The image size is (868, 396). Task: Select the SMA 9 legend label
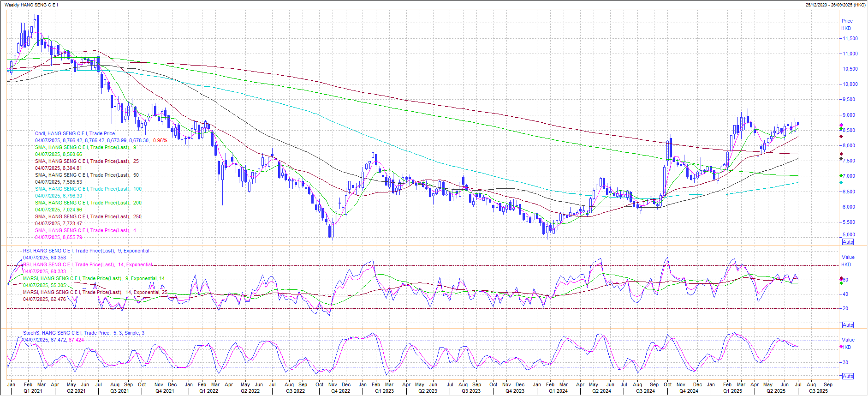click(x=85, y=147)
